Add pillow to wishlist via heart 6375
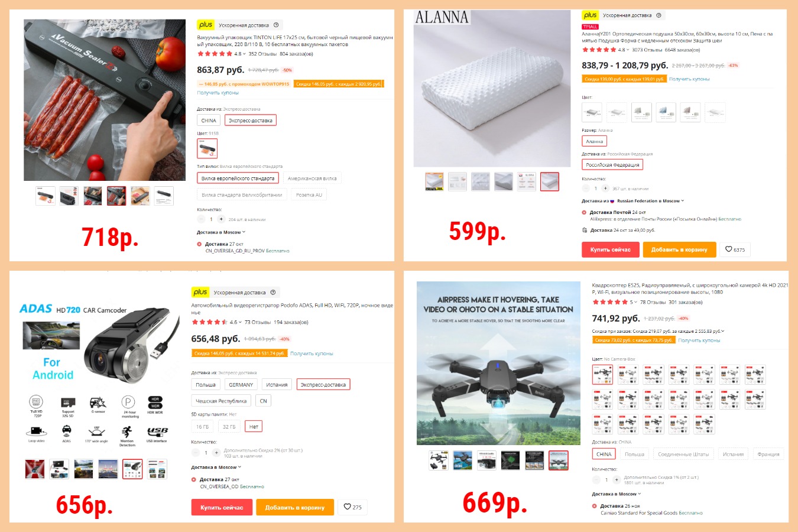Viewport: 798px width, 532px height. click(735, 249)
